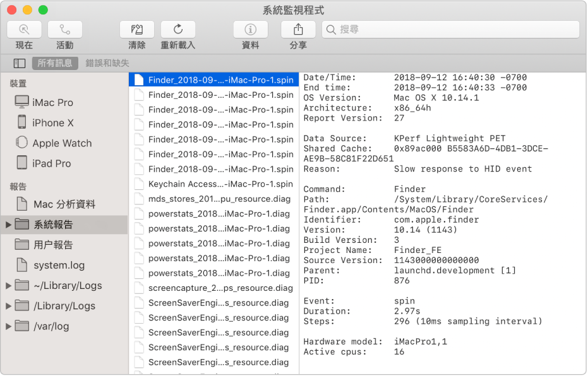Click the Hardware model iMacPro1,1 line

(375, 341)
